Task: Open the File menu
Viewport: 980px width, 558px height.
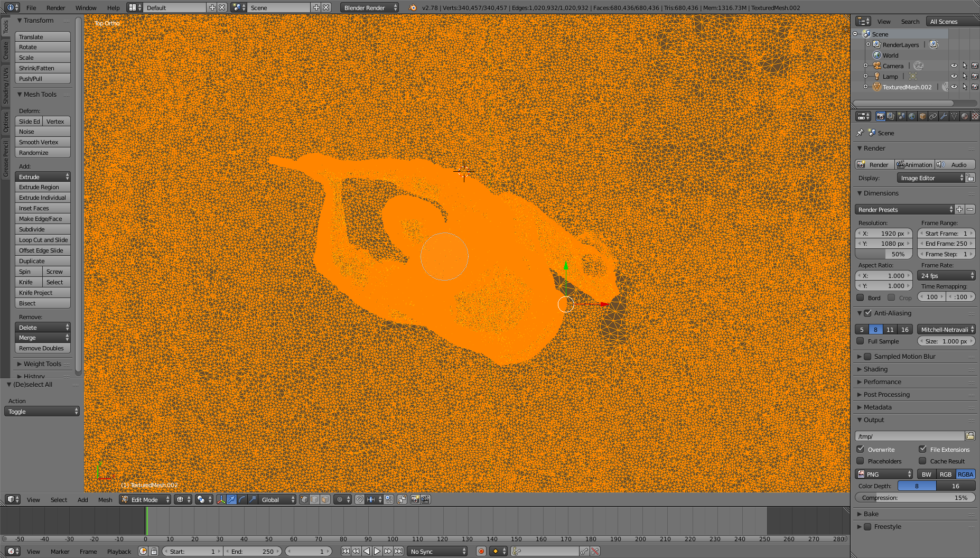Action: 31,7
